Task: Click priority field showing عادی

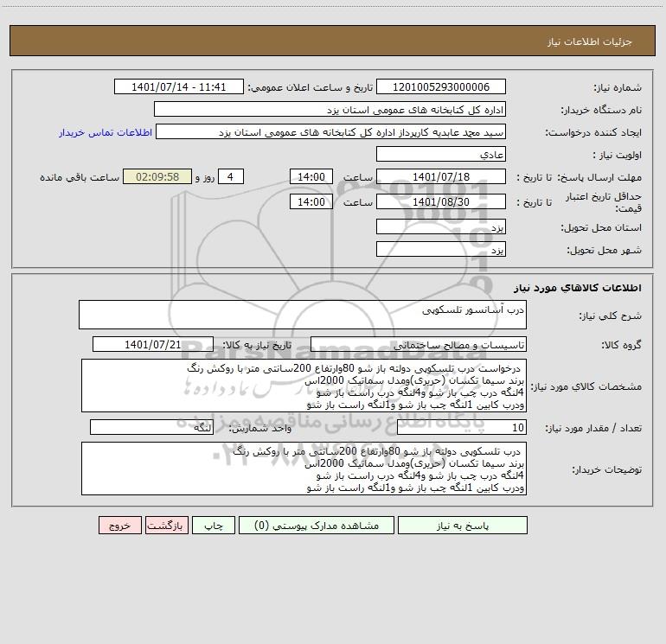Action: pos(441,154)
